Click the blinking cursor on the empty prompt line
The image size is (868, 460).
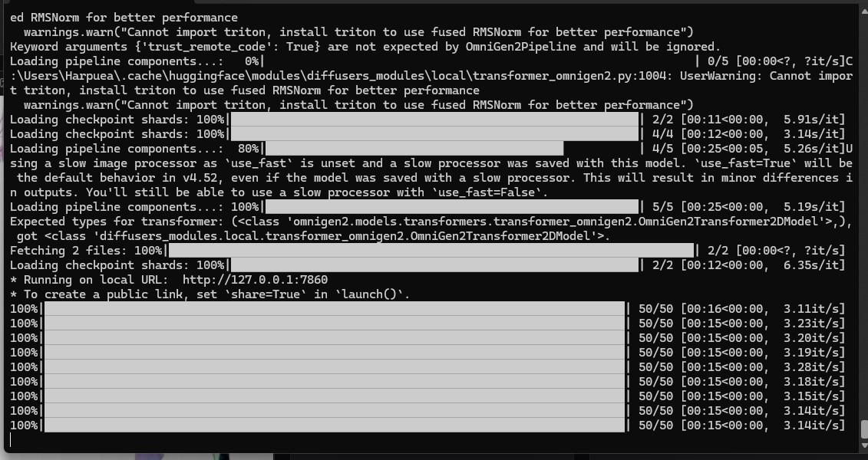pos(11,440)
